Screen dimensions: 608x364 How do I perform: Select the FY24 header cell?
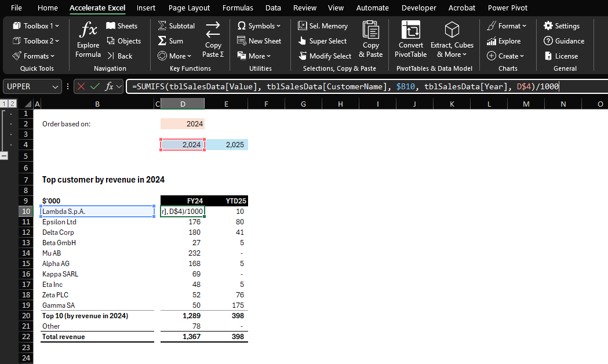(182, 201)
